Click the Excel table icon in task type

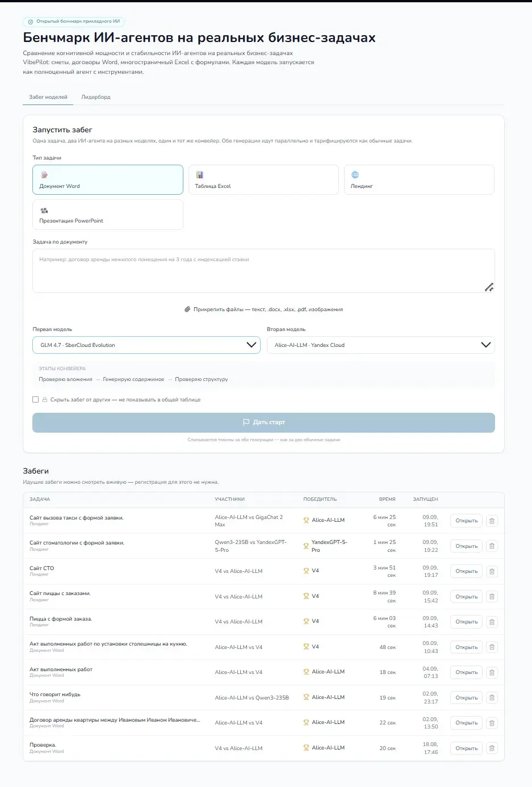(199, 175)
